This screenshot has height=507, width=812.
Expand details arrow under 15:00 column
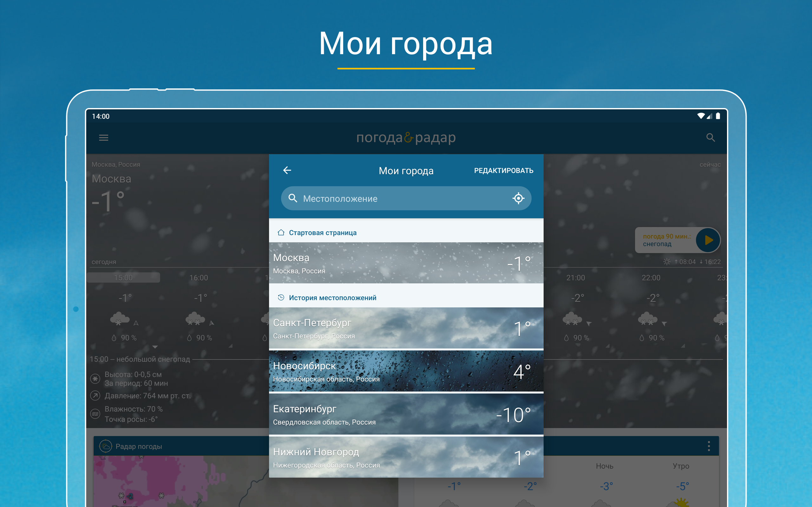[155, 347]
